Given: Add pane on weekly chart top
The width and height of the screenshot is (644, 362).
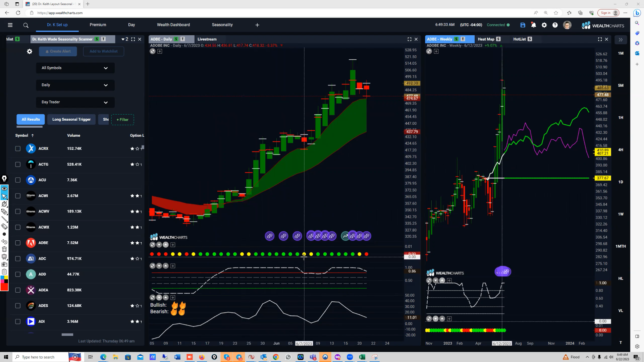Looking at the screenshot, I should 436,51.
